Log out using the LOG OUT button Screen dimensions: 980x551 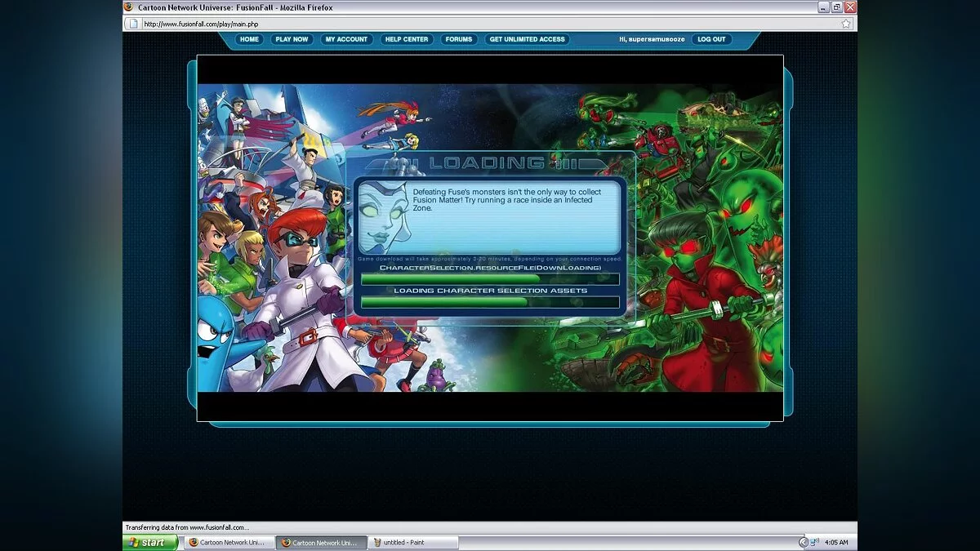tap(711, 39)
